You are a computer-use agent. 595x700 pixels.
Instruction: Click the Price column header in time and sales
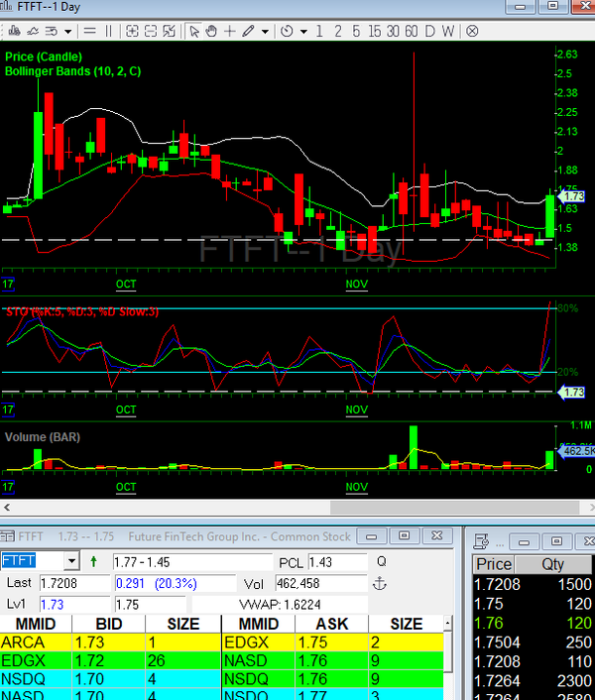[x=495, y=564]
